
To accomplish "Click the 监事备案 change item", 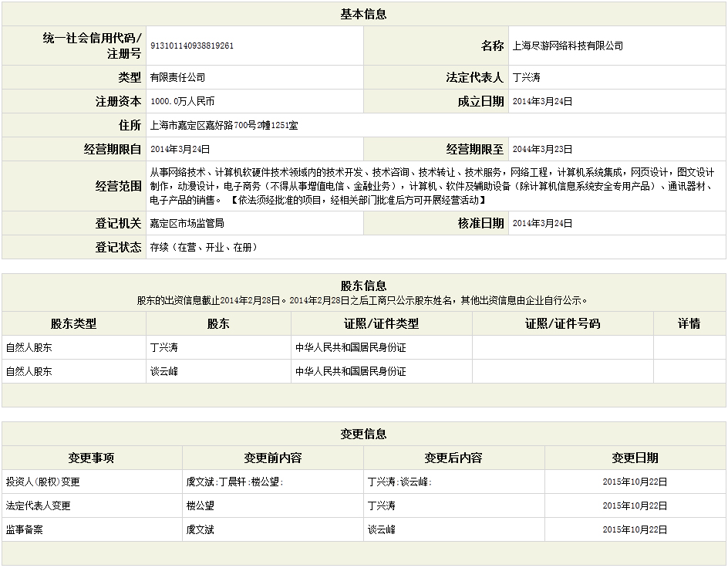I will [x=24, y=530].
